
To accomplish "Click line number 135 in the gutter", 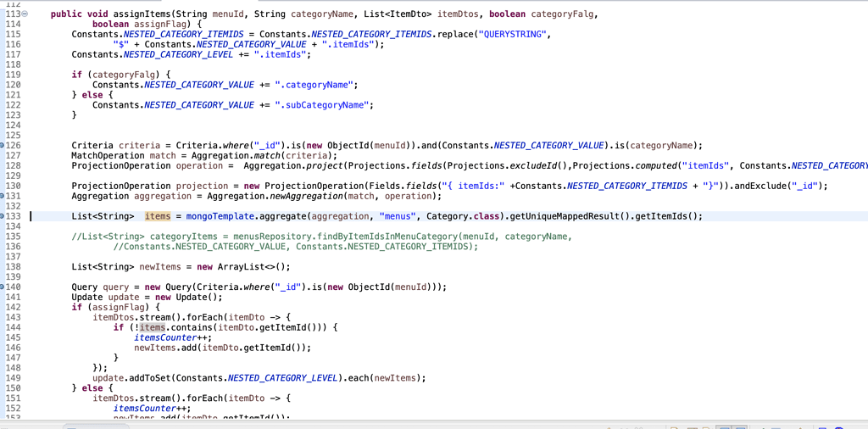I will [x=12, y=237].
